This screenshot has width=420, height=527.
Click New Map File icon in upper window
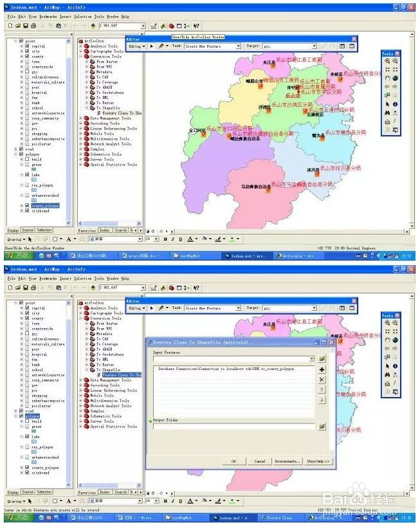[10, 26]
